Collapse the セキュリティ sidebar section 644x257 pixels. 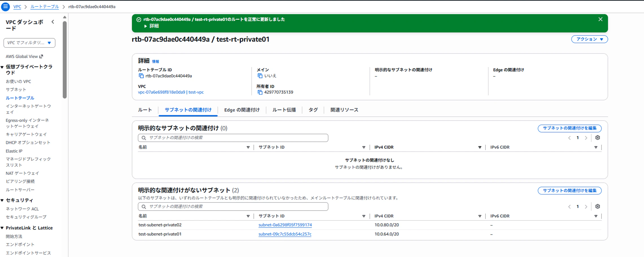pos(2,200)
